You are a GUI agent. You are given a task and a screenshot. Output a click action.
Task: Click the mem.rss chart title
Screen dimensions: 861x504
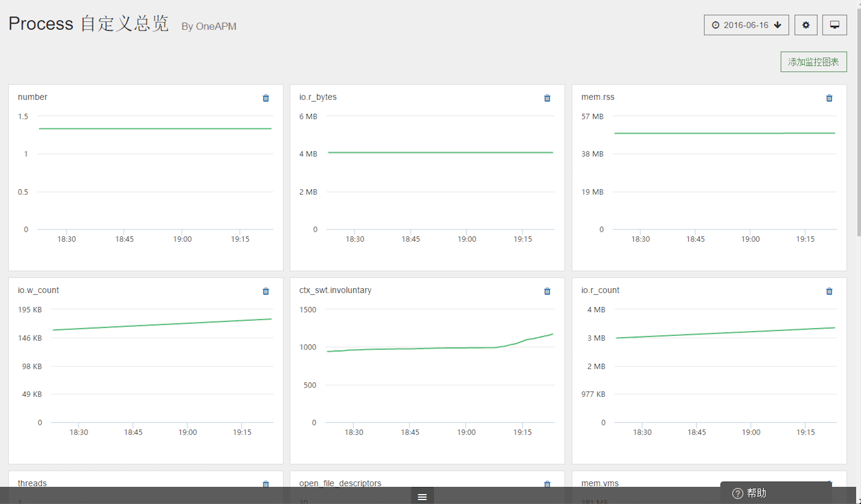pos(598,97)
